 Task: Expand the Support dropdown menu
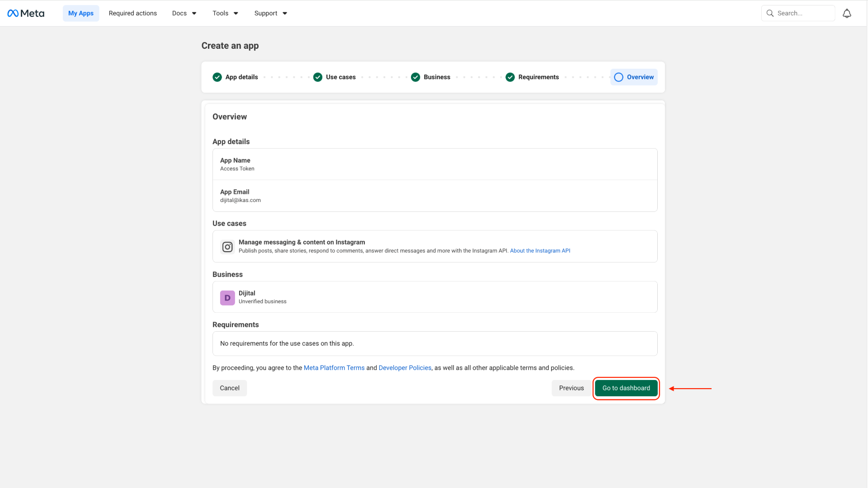[x=270, y=13]
